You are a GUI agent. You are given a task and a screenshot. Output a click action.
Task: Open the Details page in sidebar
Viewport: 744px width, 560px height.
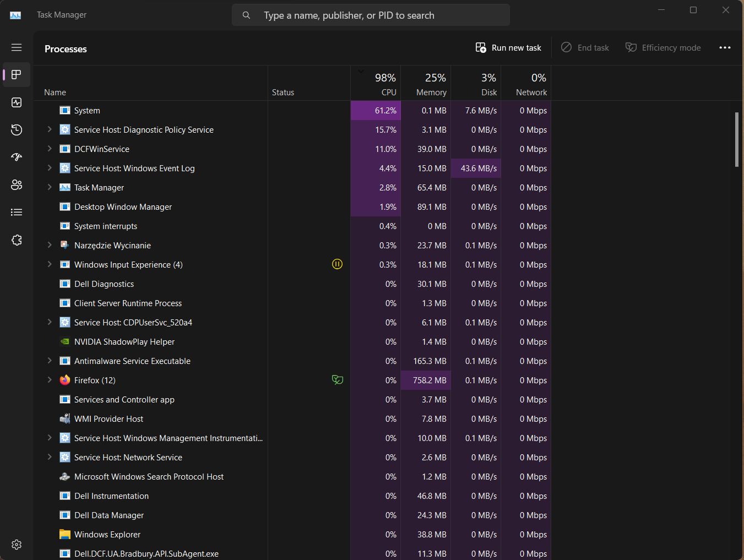pos(17,213)
